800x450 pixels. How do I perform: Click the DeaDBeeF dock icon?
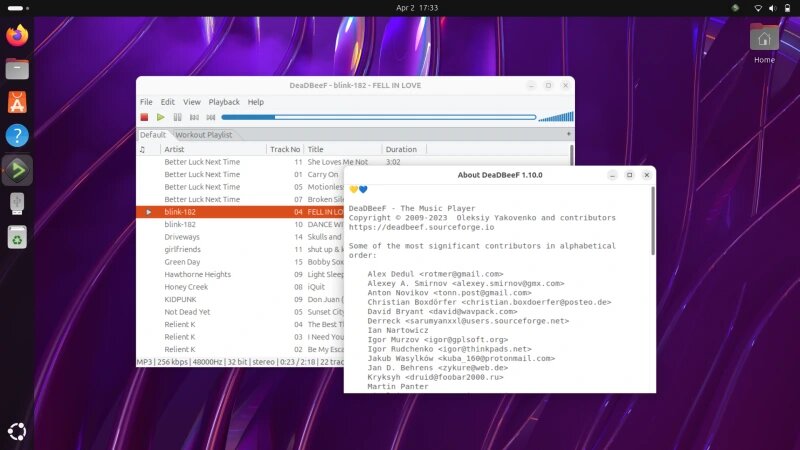tap(17, 170)
